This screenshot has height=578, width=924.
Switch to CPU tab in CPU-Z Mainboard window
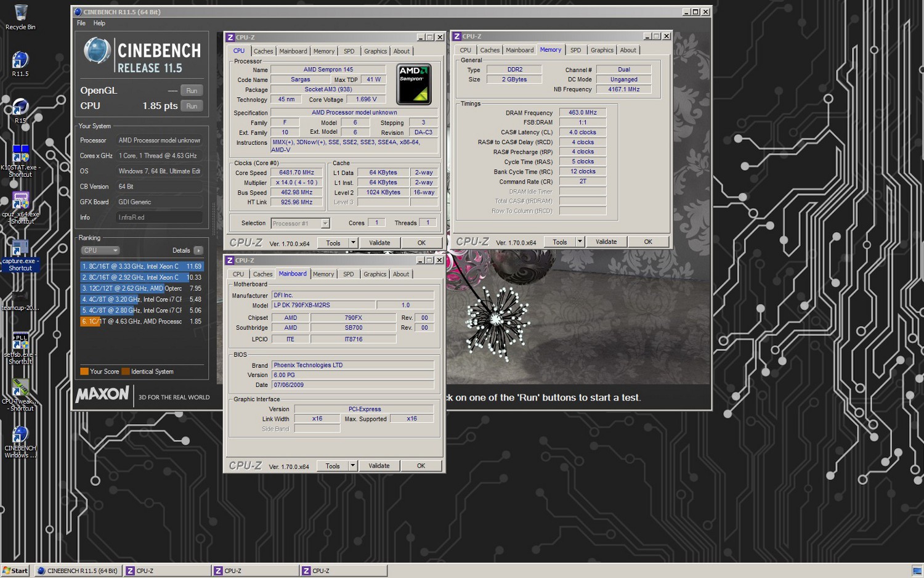pyautogui.click(x=238, y=274)
